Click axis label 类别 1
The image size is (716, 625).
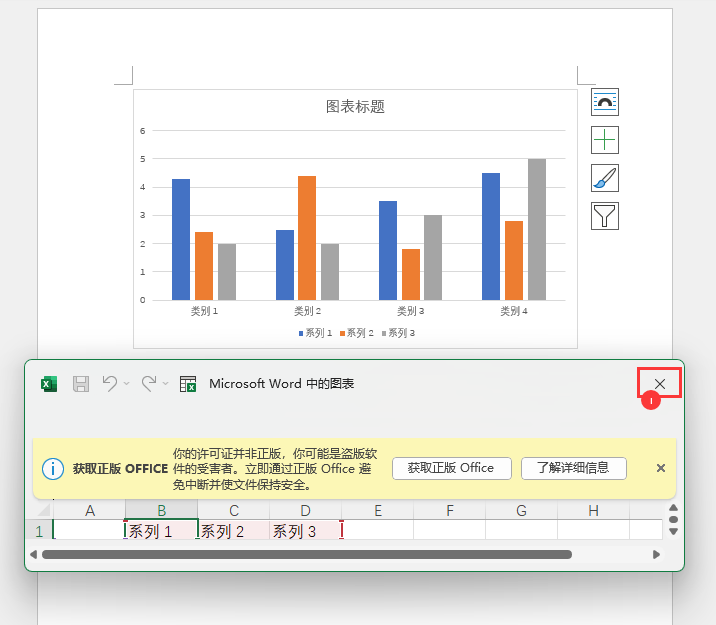tap(204, 311)
